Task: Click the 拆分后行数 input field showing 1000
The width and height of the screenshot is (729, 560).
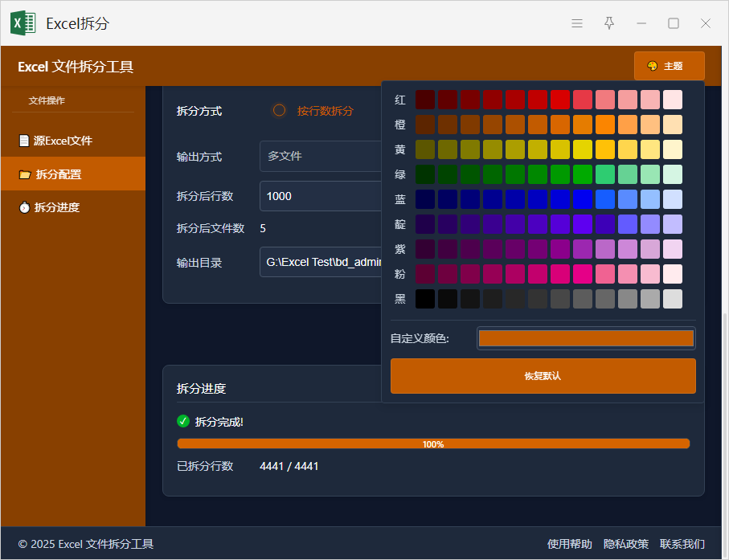Action: [321, 196]
